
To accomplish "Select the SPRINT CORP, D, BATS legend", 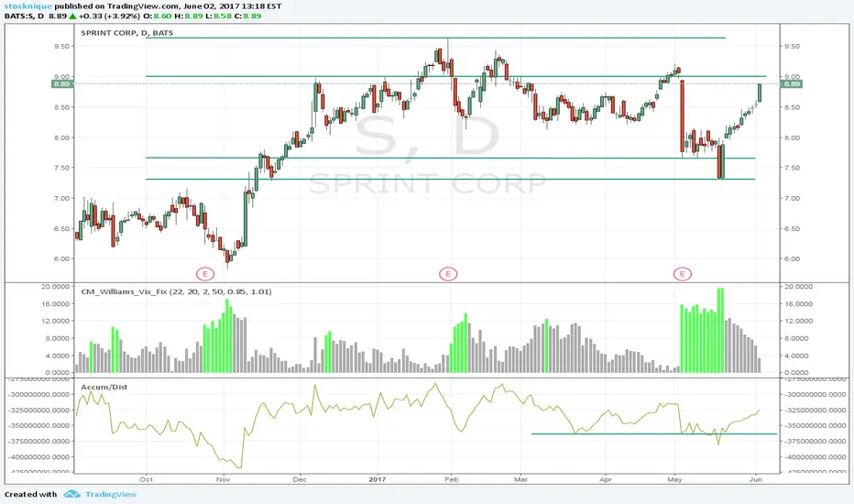I will point(126,33).
